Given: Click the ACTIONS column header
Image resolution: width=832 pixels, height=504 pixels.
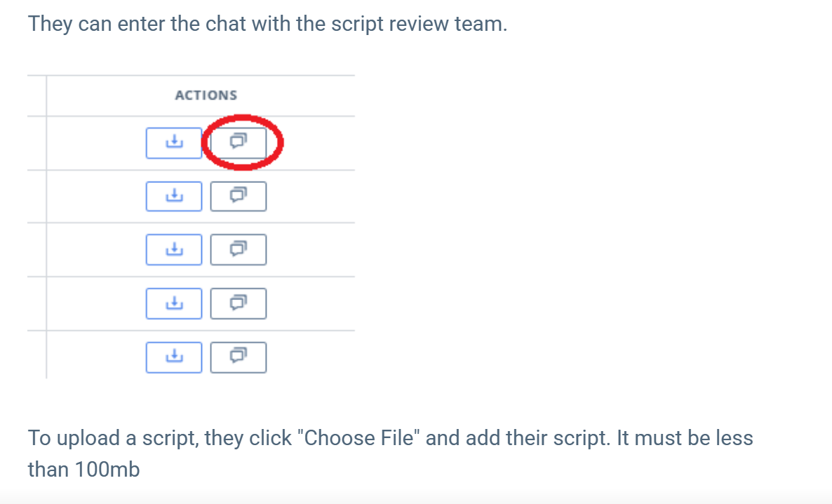Looking at the screenshot, I should click(206, 95).
